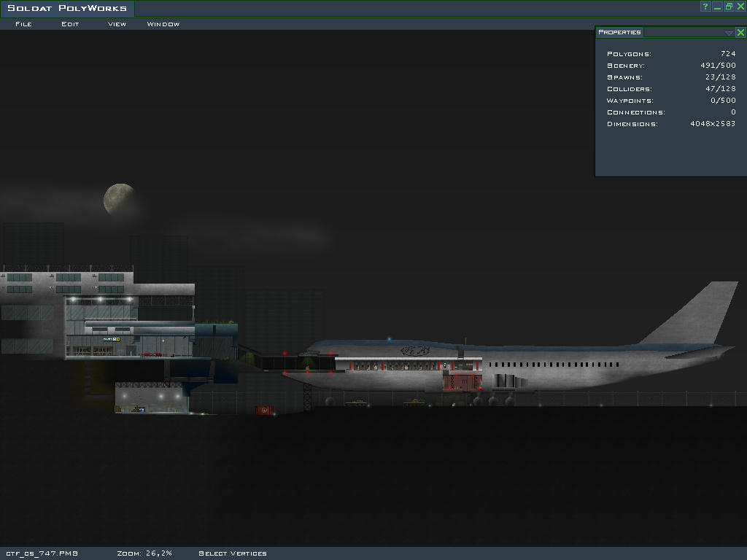
Task: Restore down the PolyWorks window
Action: (x=729, y=7)
